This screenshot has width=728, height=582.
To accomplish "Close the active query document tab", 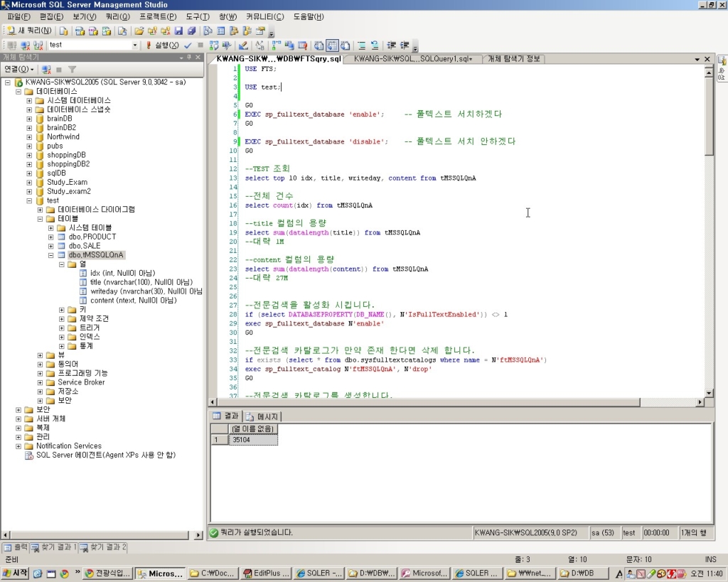I will pos(707,59).
